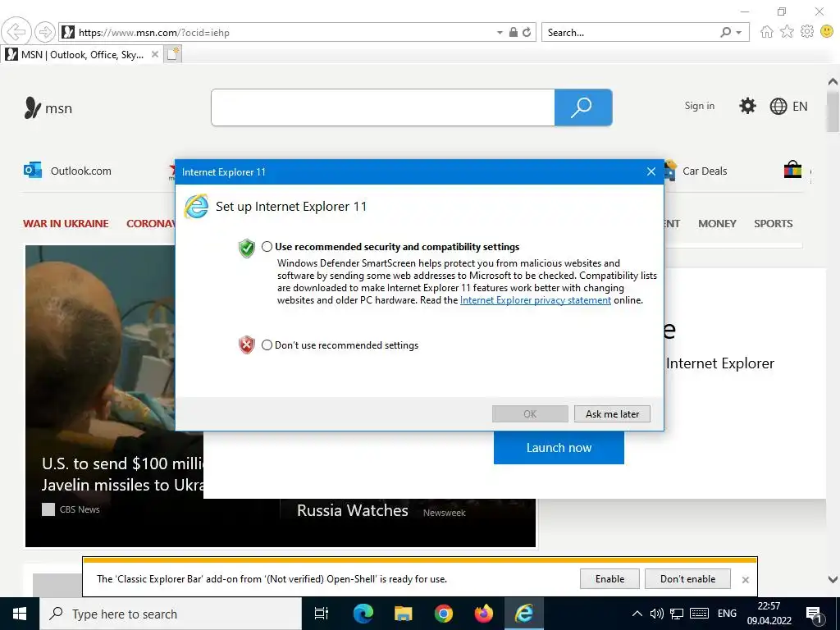Open the taskbar clock and date
This screenshot has height=630, width=840.
click(769, 614)
